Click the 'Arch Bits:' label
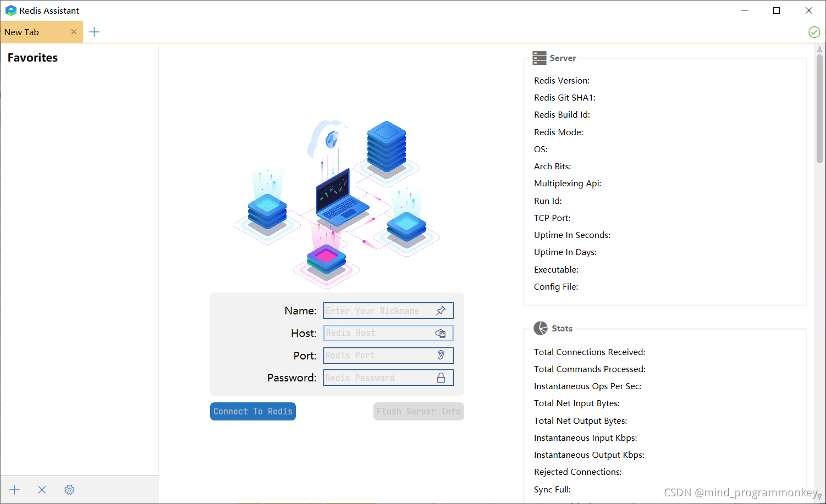 coord(552,167)
